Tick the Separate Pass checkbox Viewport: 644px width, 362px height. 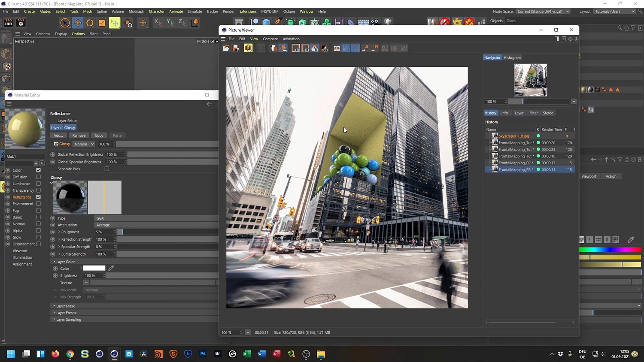coord(107,169)
